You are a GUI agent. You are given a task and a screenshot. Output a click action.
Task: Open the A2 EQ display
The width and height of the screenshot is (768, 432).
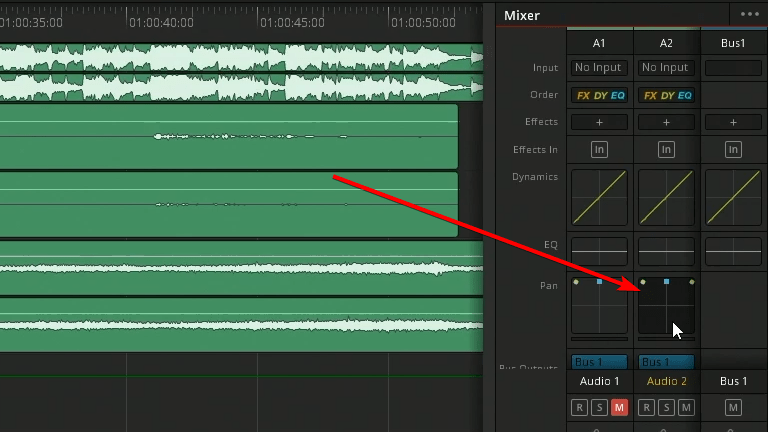[x=666, y=251]
